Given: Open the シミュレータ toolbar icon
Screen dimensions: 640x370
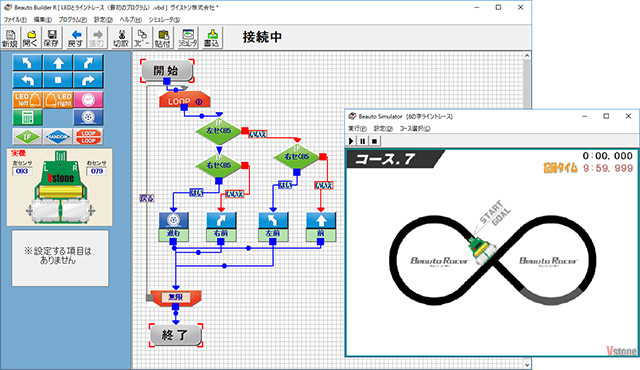Looking at the screenshot, I should (188, 38).
